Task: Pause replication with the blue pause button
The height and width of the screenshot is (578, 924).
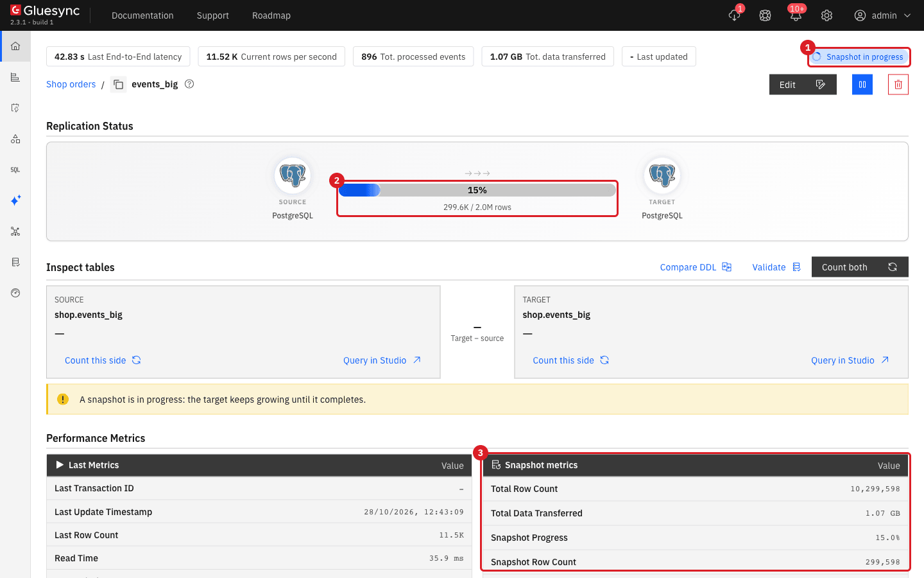Action: [x=862, y=84]
